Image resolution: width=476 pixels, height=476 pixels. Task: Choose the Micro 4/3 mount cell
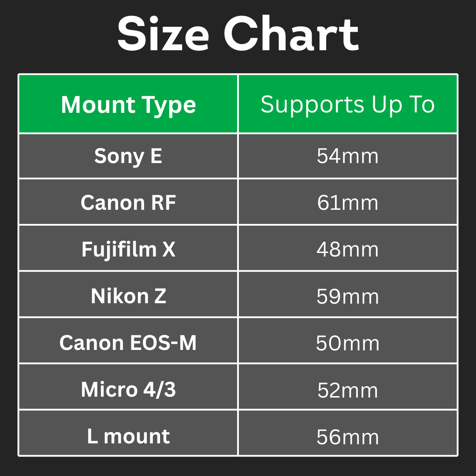click(x=128, y=389)
